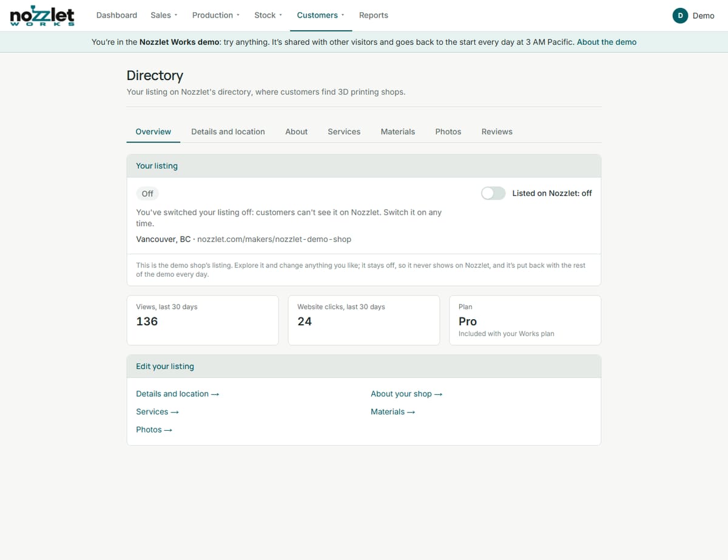Click the nozzlet.com/makers/nozzlet-demo-shop URL text
The width and height of the screenshot is (728, 560).
click(274, 239)
